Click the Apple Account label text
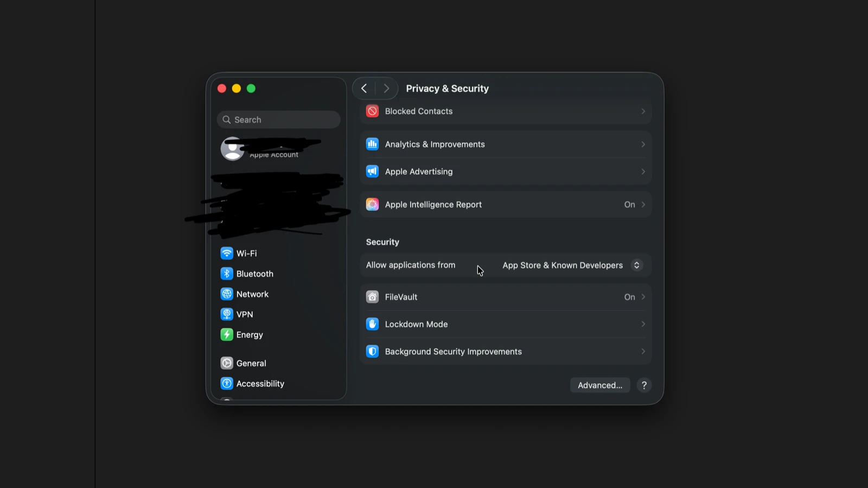This screenshot has width=868, height=488. (x=274, y=155)
